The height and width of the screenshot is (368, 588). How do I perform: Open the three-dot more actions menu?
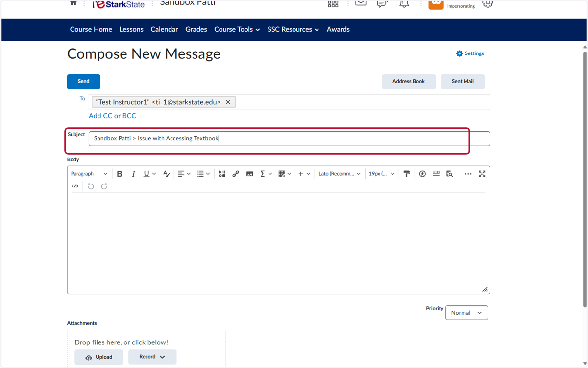click(x=468, y=174)
